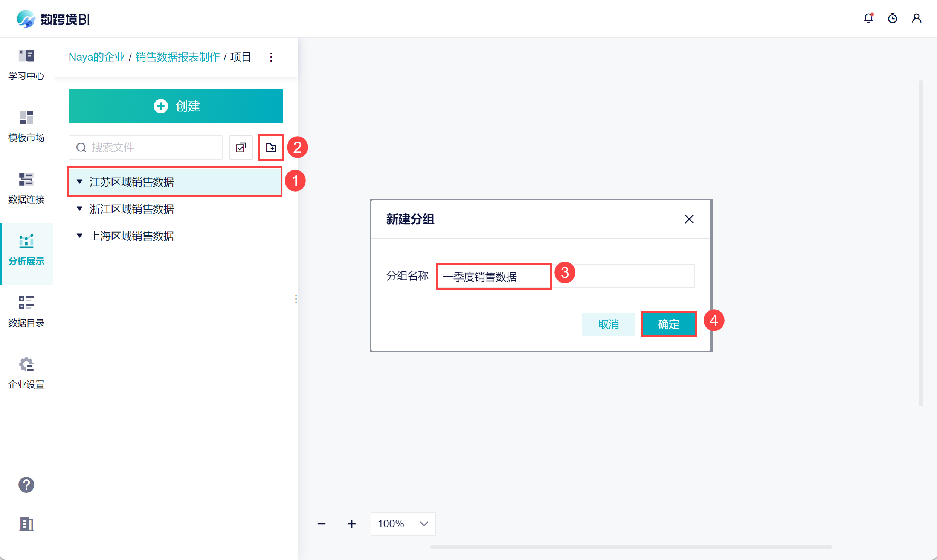The width and height of the screenshot is (937, 560).
Task: Click the enterprise building icon at bottom
Action: (26, 524)
